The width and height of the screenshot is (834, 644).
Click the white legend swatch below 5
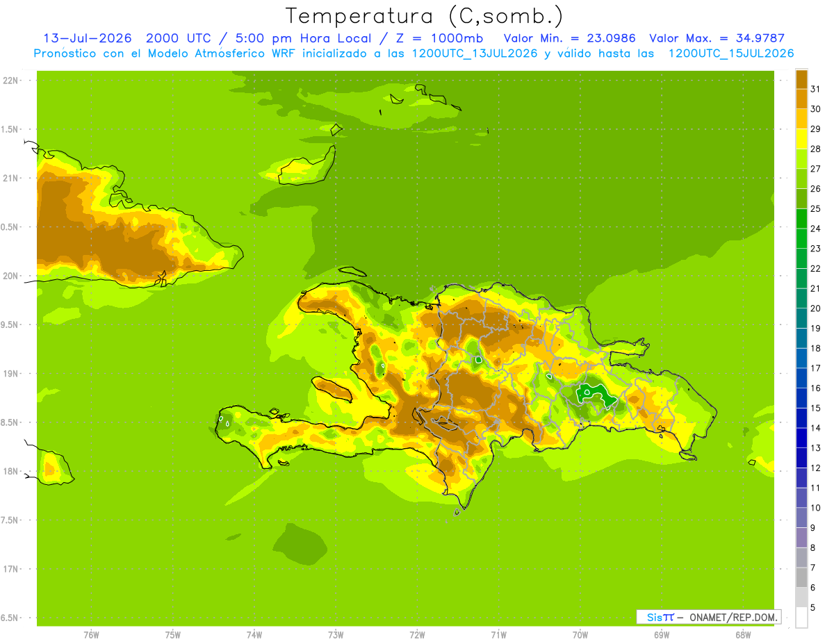tap(801, 618)
